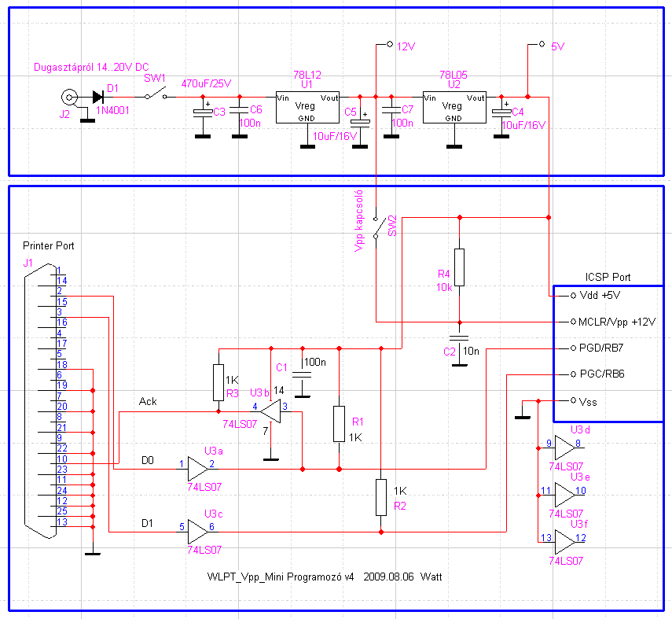Select the R3 1K resistor symbol
Viewport: 672px width, 619px height.
coord(218,382)
